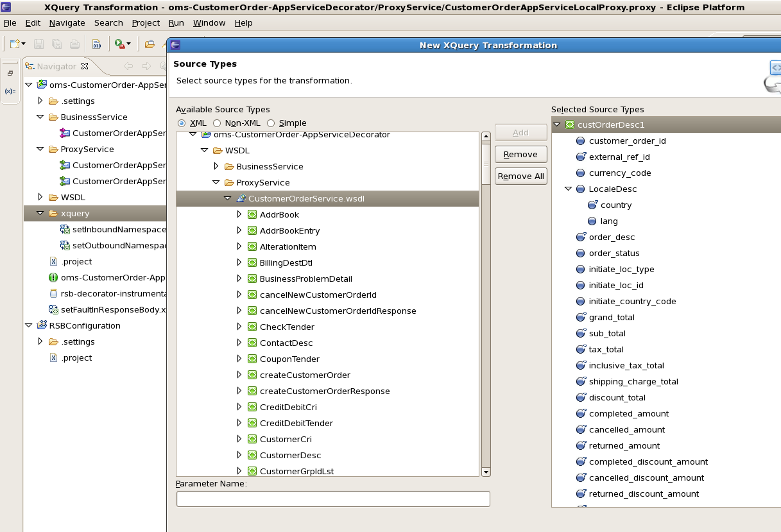Click the External Tools run icon
781x532 pixels.
tap(119, 44)
